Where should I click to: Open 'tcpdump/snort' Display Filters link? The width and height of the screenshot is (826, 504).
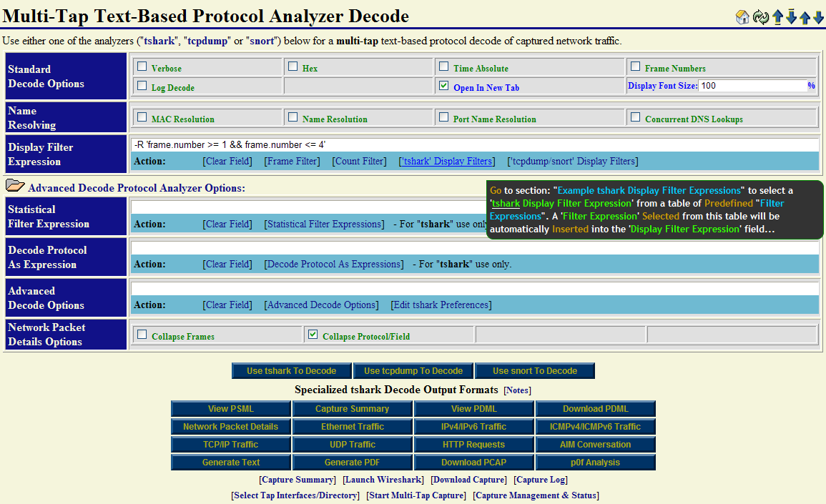coord(573,161)
